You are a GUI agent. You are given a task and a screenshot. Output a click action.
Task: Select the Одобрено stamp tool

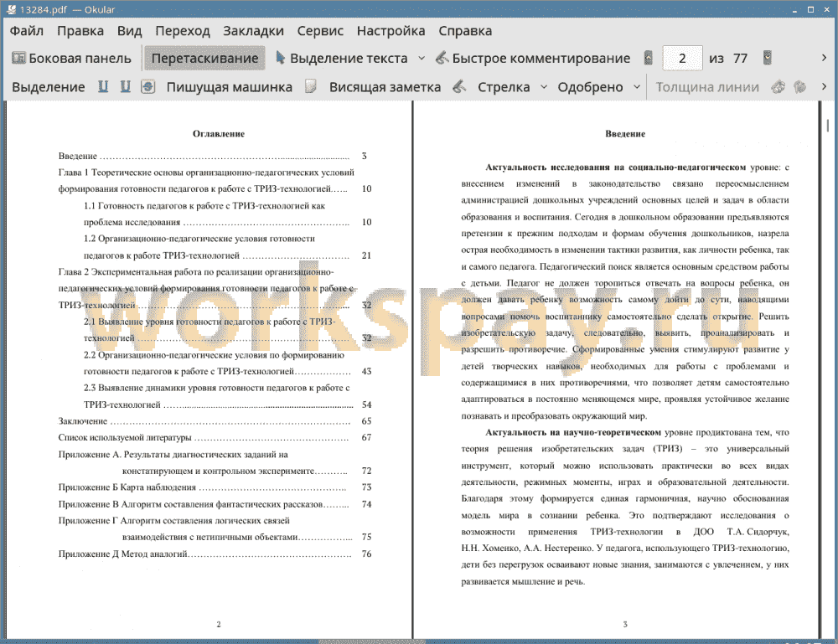point(590,87)
